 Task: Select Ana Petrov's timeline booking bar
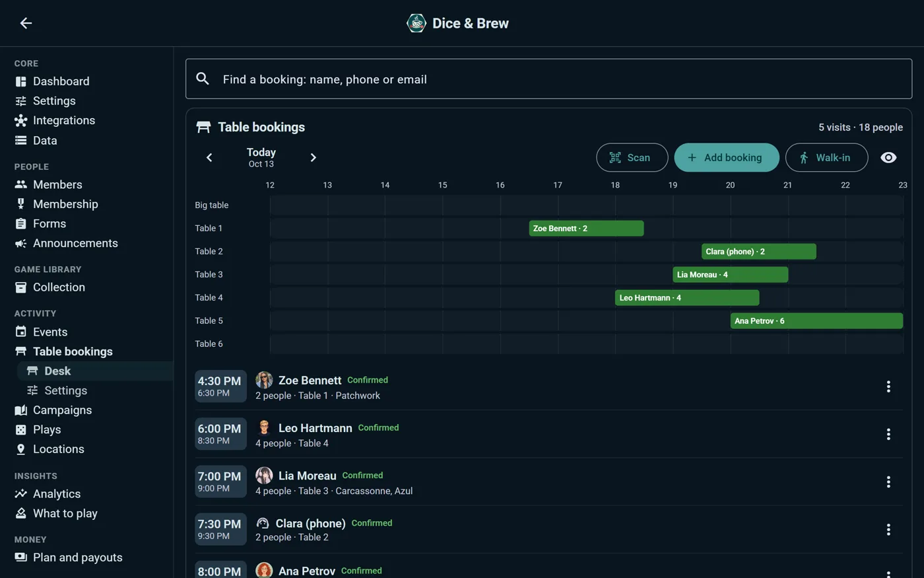[816, 321]
